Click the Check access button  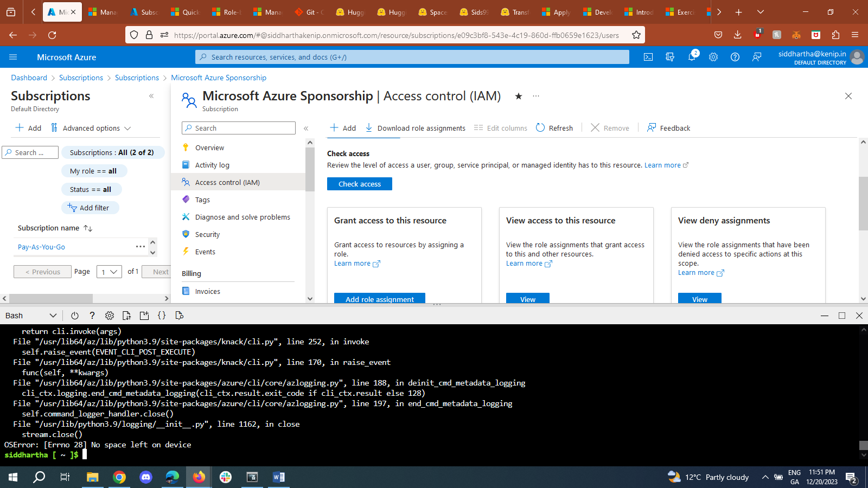click(x=360, y=184)
